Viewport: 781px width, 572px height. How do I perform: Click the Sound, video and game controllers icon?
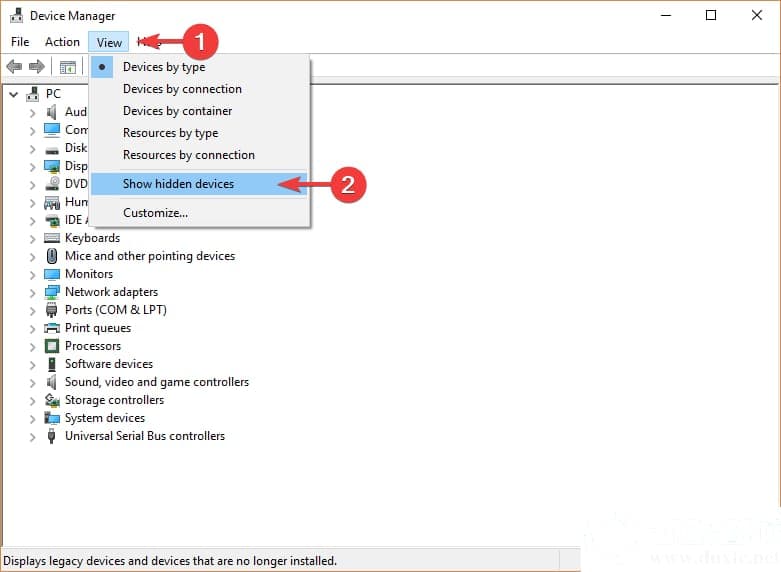(51, 382)
